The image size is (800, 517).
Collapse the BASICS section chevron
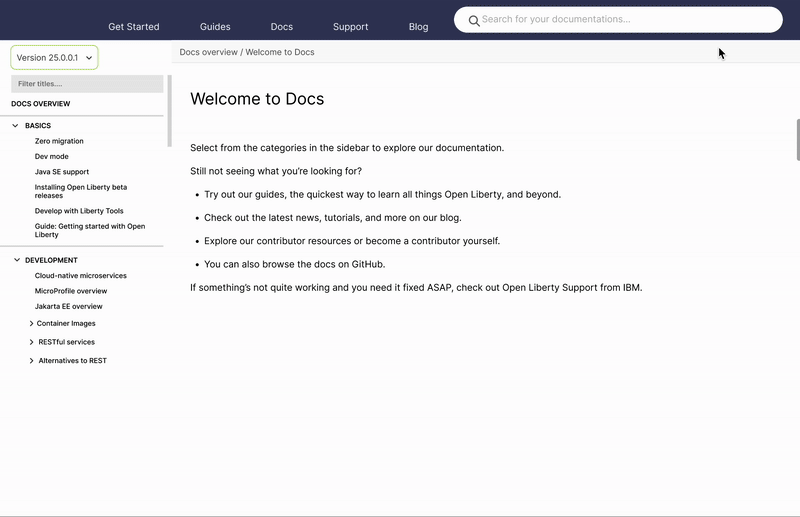point(15,126)
